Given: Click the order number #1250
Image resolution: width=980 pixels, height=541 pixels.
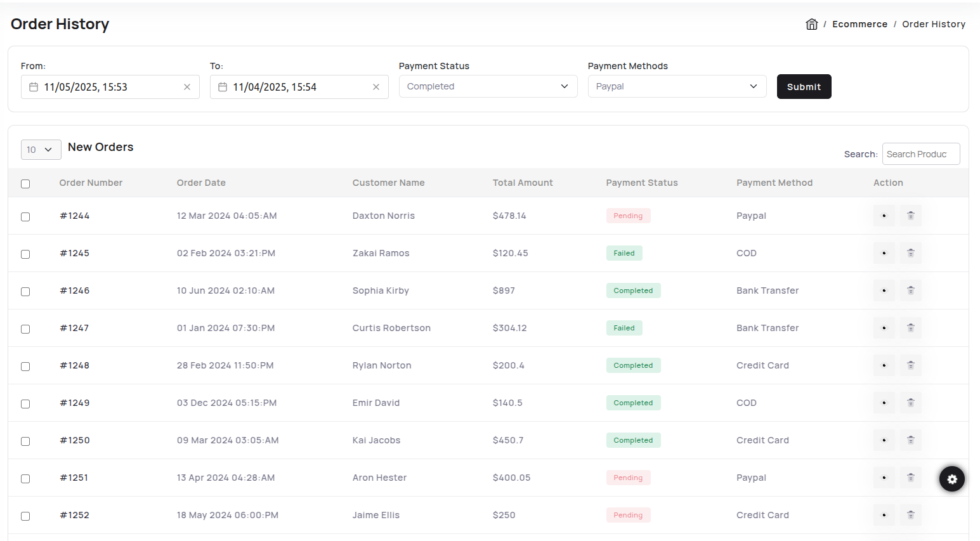Looking at the screenshot, I should pyautogui.click(x=75, y=440).
